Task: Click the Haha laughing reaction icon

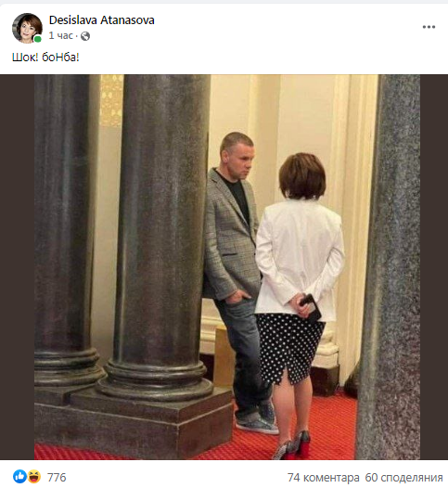Action: point(34,477)
